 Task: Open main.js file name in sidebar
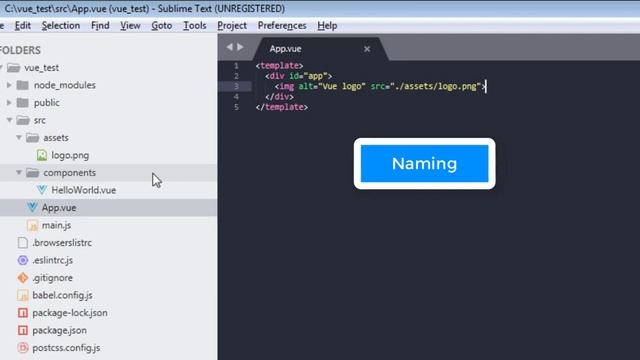56,225
